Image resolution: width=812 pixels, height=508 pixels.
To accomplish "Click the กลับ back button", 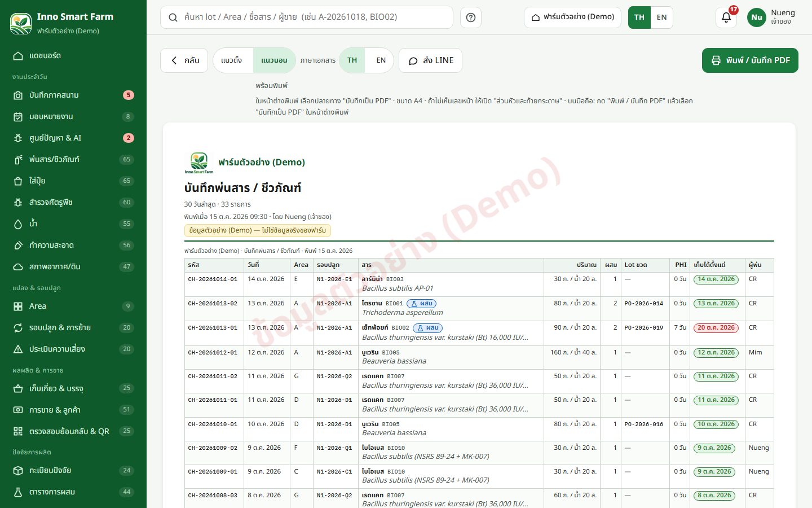I will 184,60.
